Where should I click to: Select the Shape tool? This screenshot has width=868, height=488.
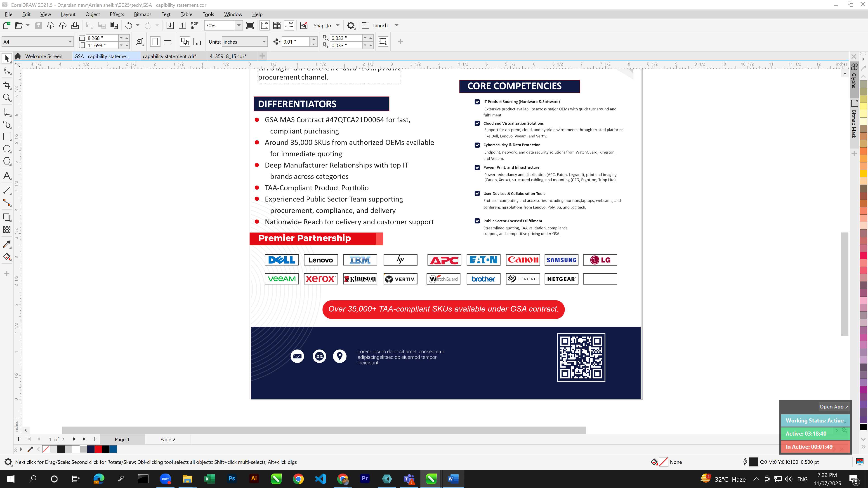point(7,71)
